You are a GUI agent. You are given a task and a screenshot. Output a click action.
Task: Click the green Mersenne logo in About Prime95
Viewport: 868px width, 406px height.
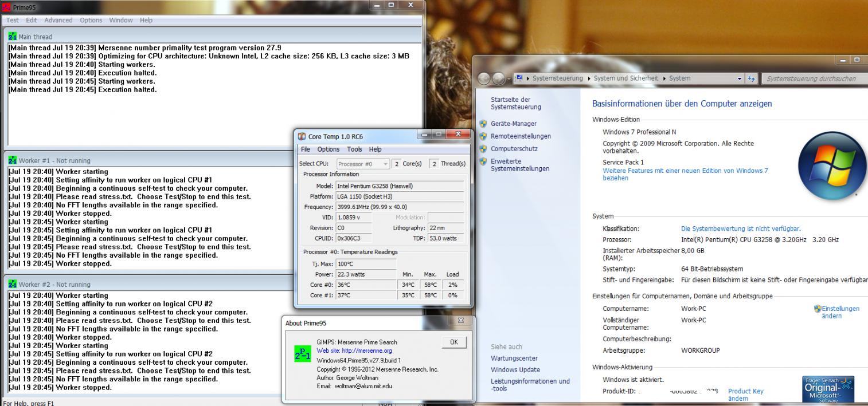tap(302, 353)
